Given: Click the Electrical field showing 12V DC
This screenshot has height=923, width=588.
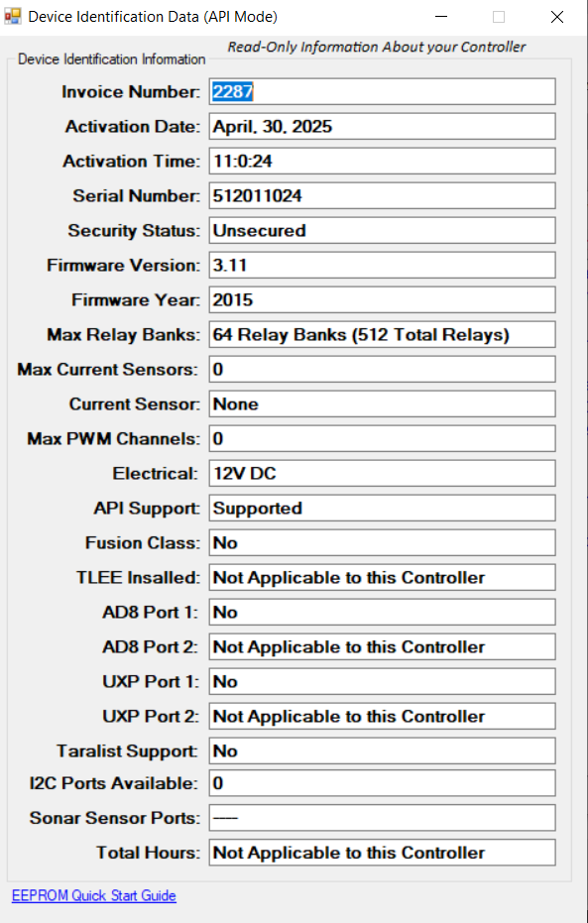Looking at the screenshot, I should point(382,474).
